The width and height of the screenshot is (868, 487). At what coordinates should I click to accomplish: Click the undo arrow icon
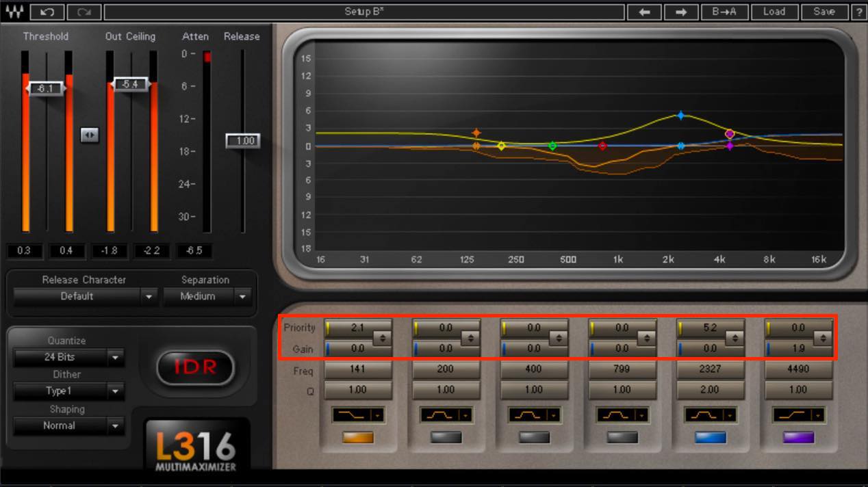pos(48,12)
